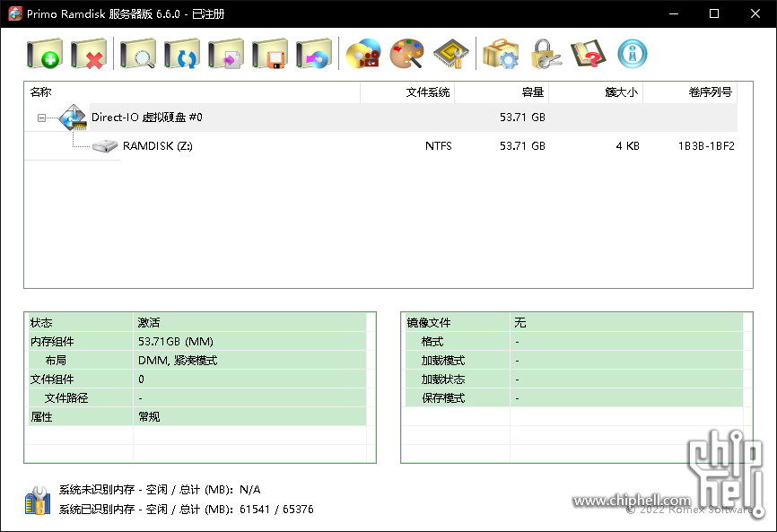The image size is (777, 532).
Task: Maximize the Primo Ramdisk window
Action: pyautogui.click(x=714, y=13)
